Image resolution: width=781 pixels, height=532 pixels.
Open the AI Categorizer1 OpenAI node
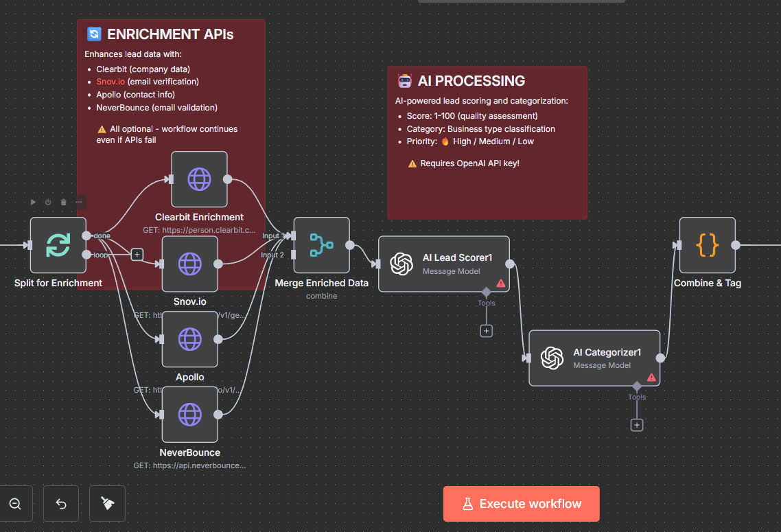coord(594,358)
